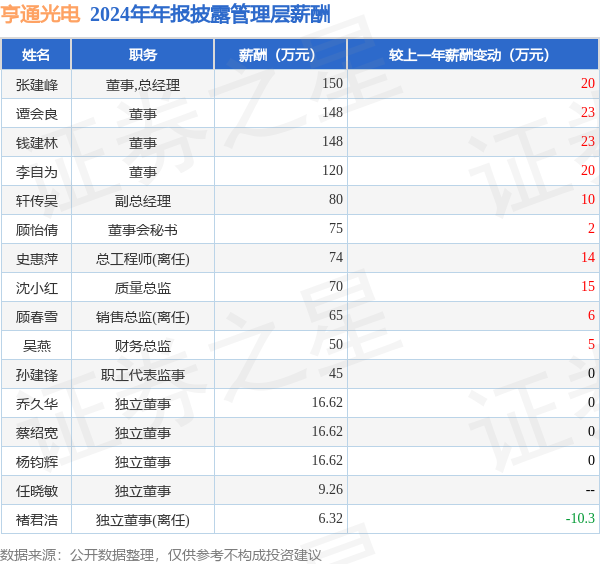
Task: Click the salary value 9.26
Action: pyautogui.click(x=330, y=489)
